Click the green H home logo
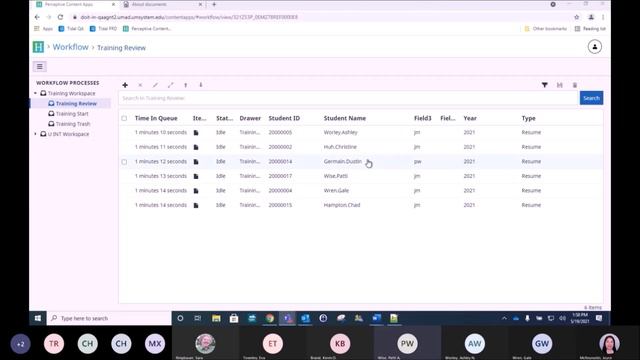Viewport: 640px width, 360px height. (38, 47)
